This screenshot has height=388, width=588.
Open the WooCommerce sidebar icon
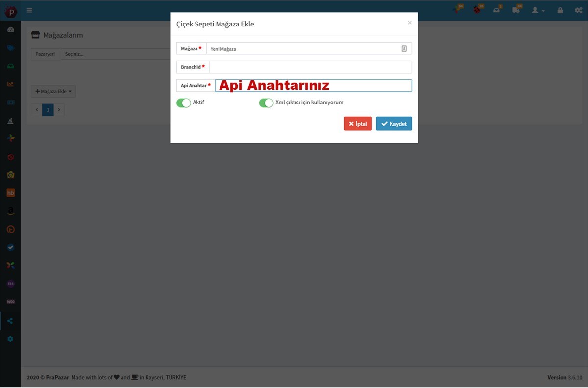point(10,302)
